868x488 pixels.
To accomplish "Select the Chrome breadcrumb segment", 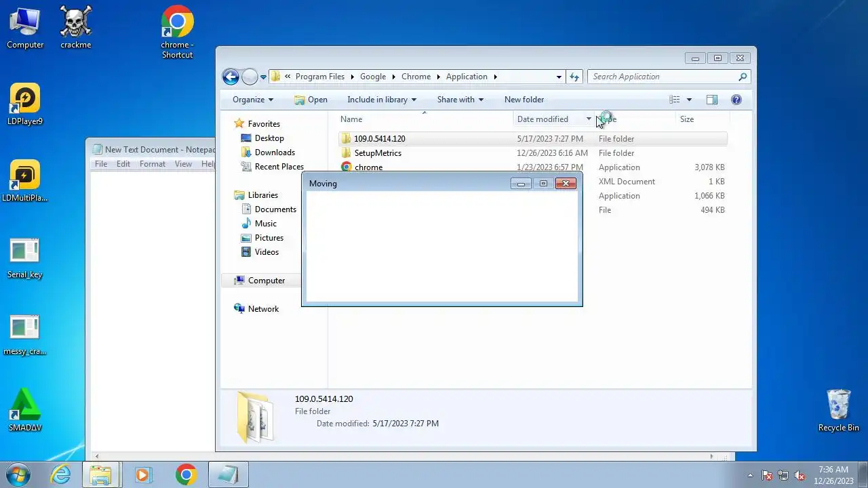I will [x=416, y=77].
